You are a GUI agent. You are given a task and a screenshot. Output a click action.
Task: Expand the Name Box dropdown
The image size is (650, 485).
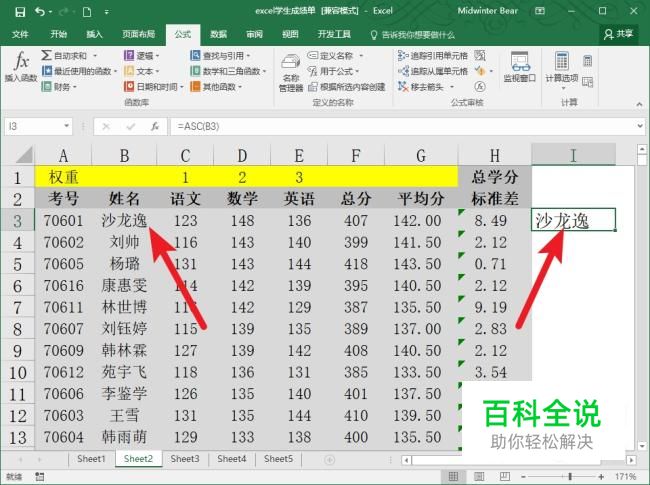coord(66,126)
